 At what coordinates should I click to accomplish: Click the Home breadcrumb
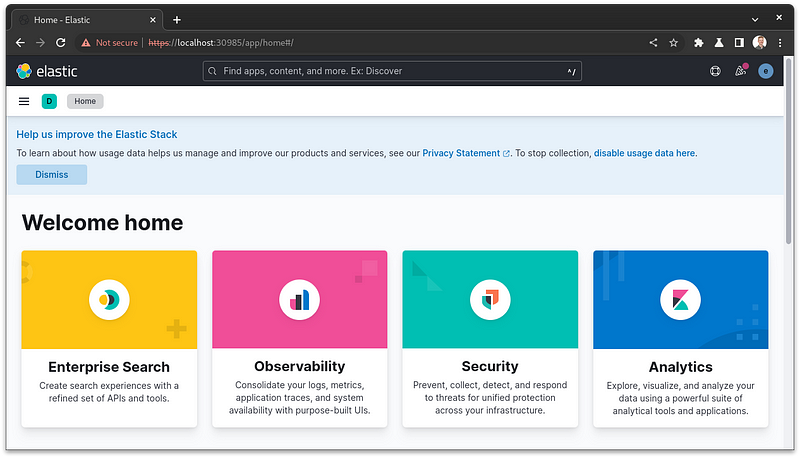tap(85, 101)
